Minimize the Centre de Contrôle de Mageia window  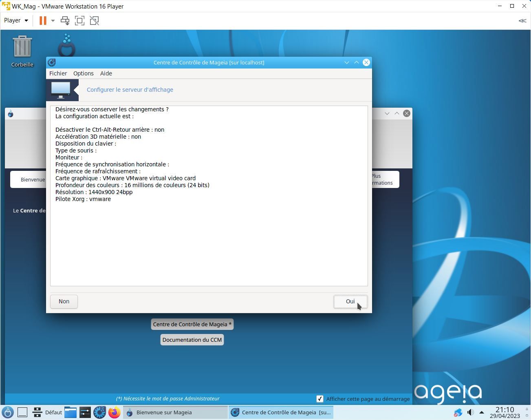(347, 62)
